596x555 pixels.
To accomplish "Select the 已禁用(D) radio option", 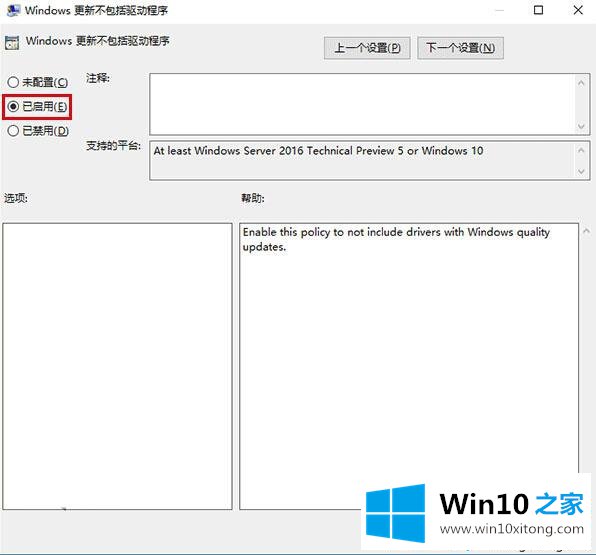I will 37,131.
